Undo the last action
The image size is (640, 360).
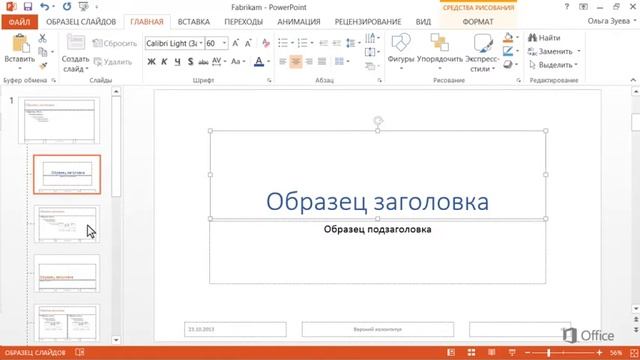click(44, 7)
